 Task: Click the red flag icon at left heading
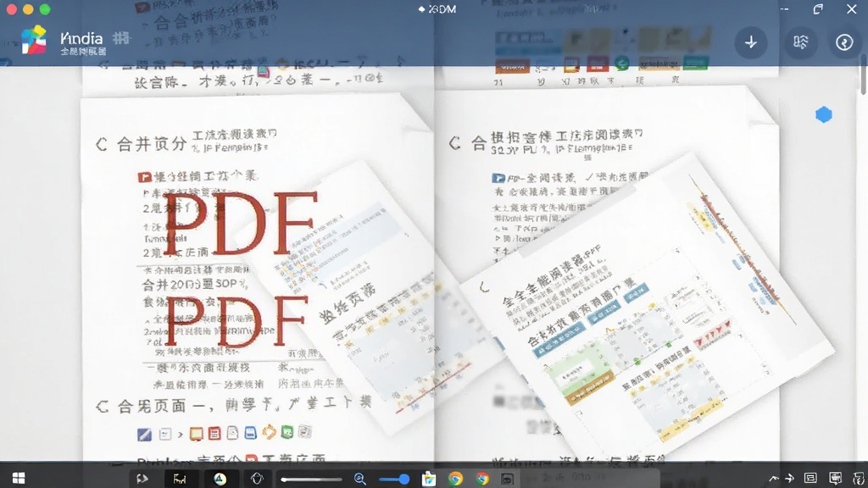144,177
